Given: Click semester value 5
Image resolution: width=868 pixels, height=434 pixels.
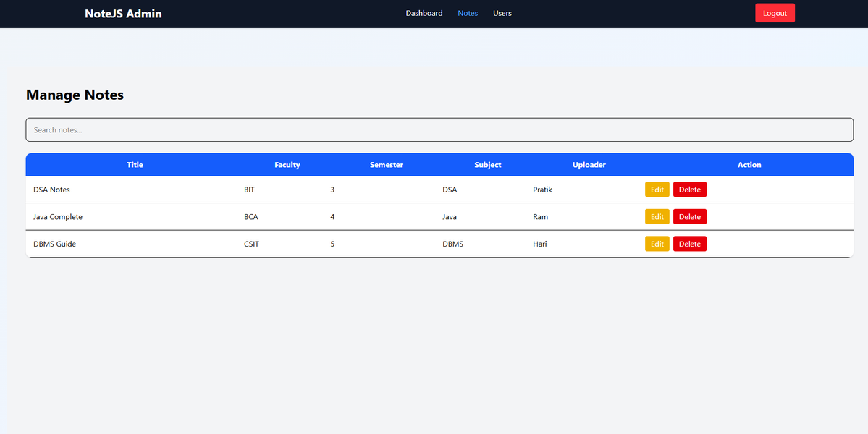Looking at the screenshot, I should point(332,244).
